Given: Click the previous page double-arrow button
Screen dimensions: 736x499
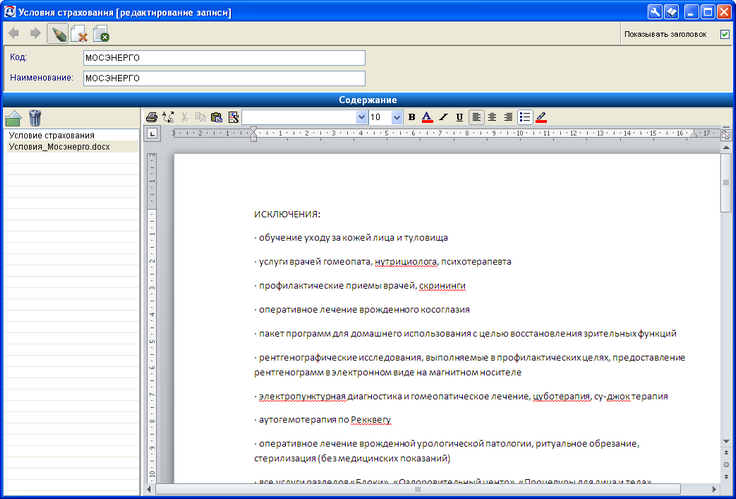Looking at the screenshot, I should (x=726, y=453).
